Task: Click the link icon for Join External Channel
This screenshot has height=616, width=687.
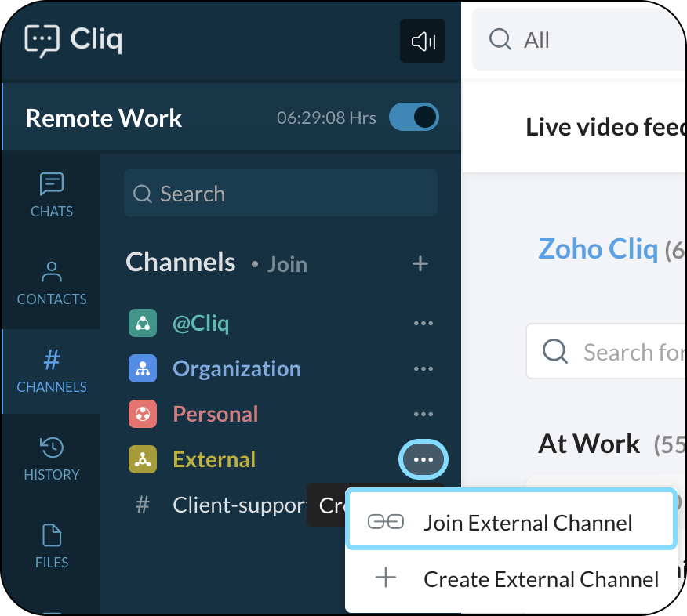Action: click(386, 522)
